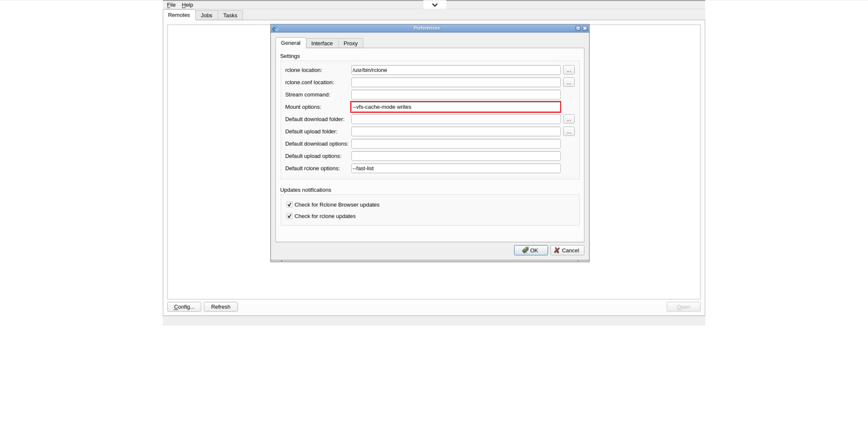Switch to the Proxy tab

click(x=350, y=43)
